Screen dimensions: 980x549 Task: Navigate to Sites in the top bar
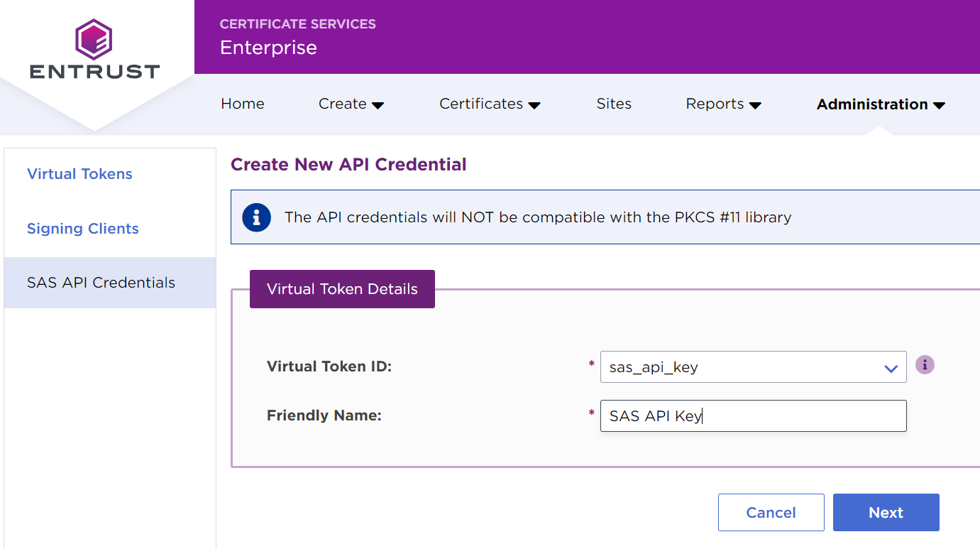[x=614, y=104]
